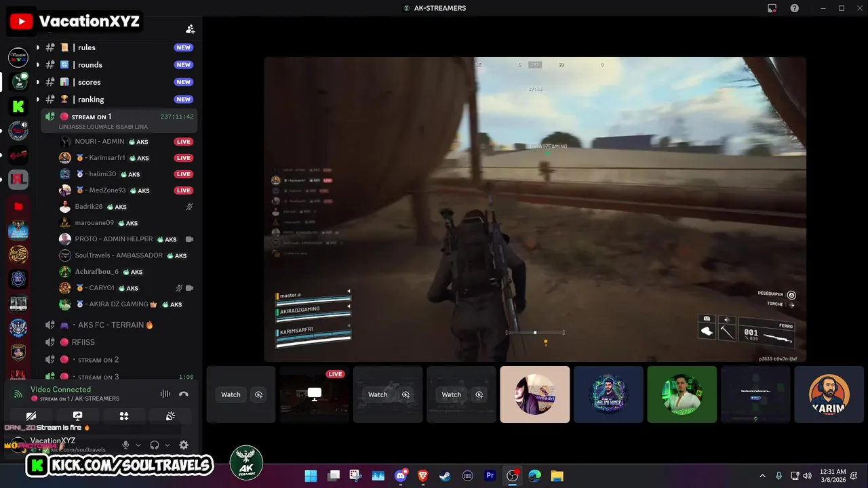Open the Discord inbox icon in title bar

pyautogui.click(x=772, y=8)
